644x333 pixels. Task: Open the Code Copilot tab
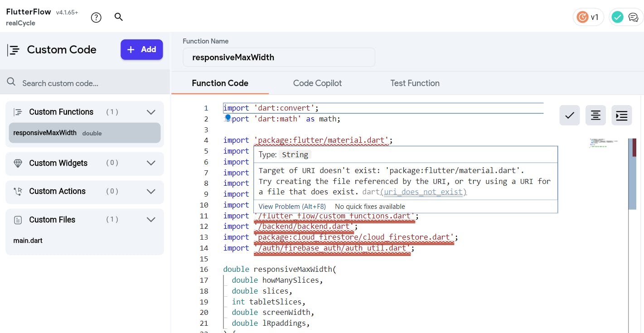317,83
